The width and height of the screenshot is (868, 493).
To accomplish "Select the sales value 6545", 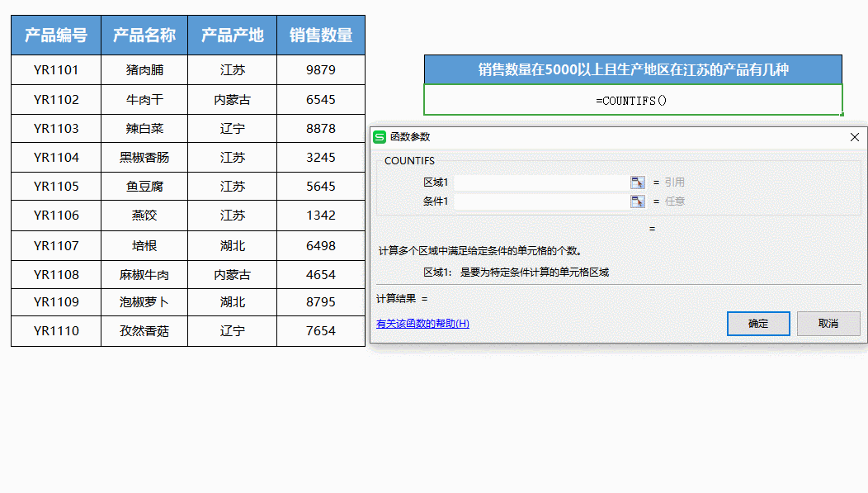I will tap(321, 100).
